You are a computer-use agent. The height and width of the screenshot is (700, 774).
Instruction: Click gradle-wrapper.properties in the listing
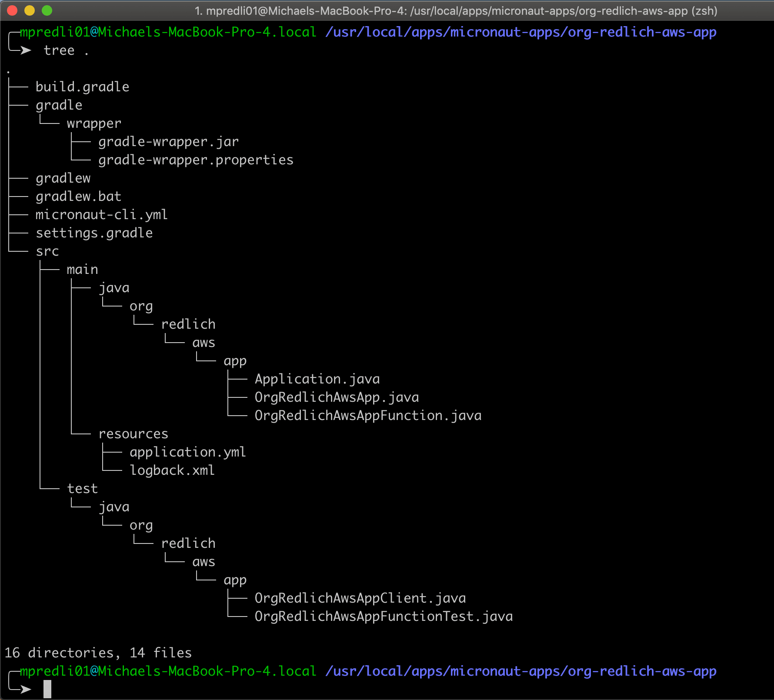coord(196,160)
